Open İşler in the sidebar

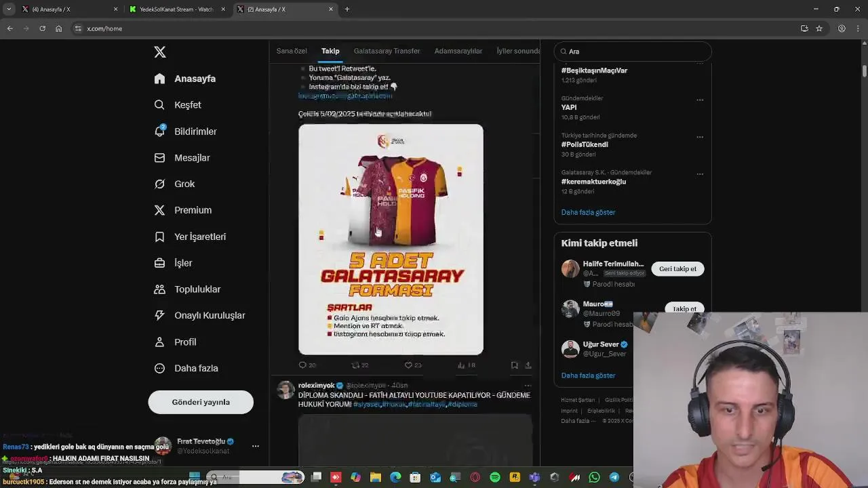tap(174, 263)
